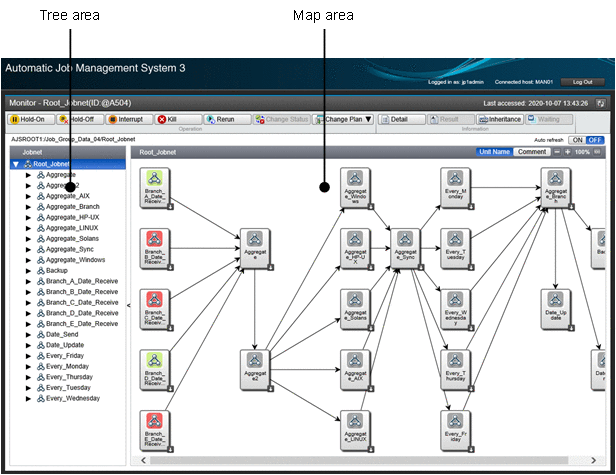Screen dimensions: 616x475
Task: Open the Detail information view
Action: (x=394, y=119)
